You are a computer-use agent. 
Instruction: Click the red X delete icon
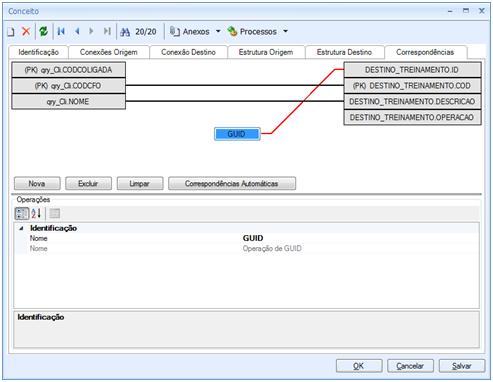(x=26, y=31)
